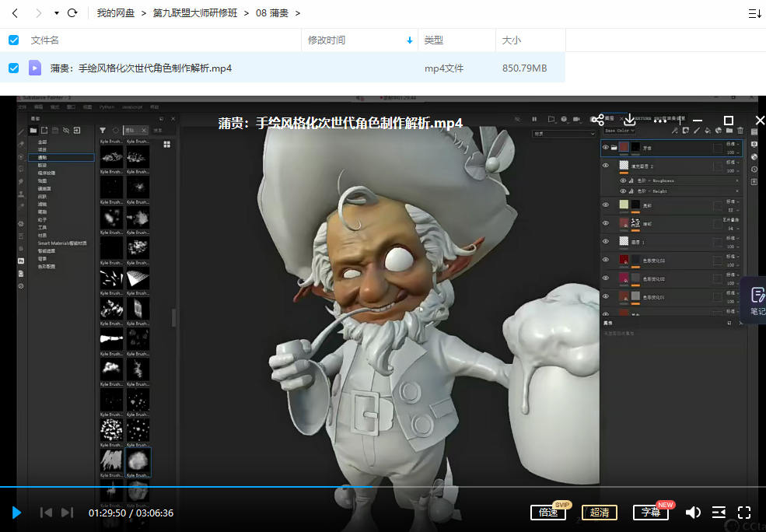
Task: Open the video playlist icon
Action: click(x=719, y=512)
